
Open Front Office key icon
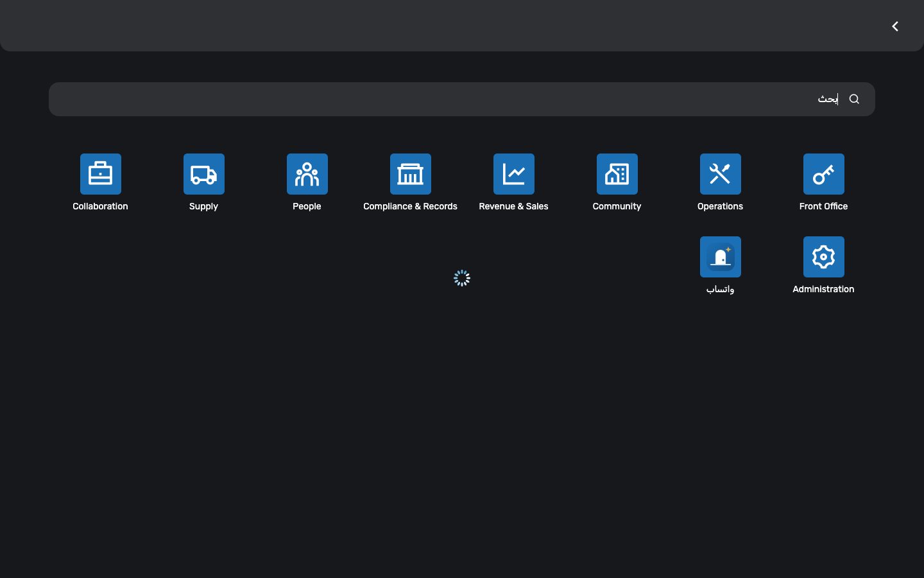pos(824,174)
